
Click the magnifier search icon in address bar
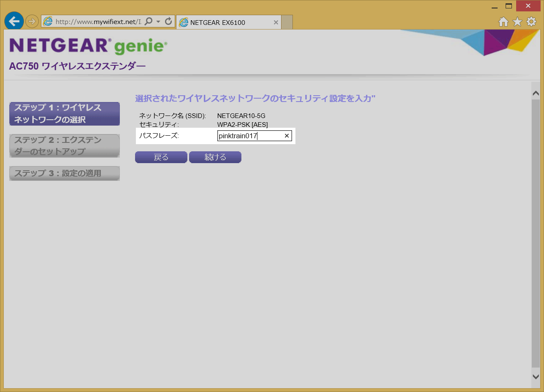[x=149, y=21]
